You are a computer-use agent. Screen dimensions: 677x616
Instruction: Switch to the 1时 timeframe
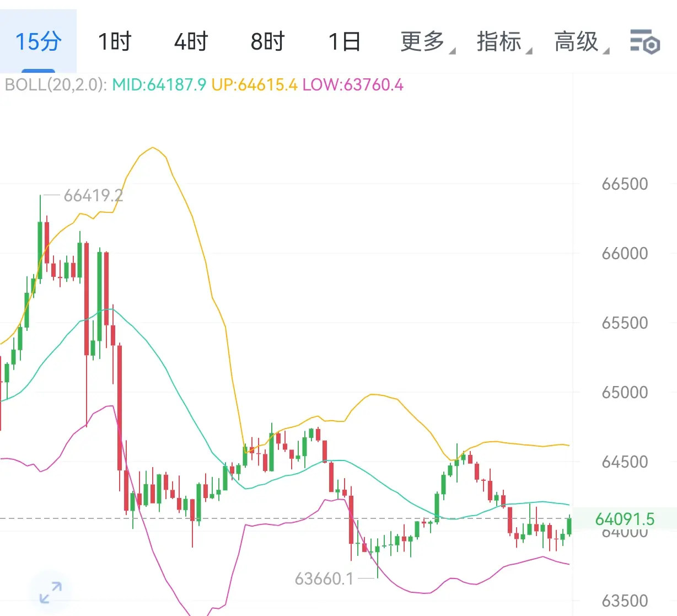[115, 41]
